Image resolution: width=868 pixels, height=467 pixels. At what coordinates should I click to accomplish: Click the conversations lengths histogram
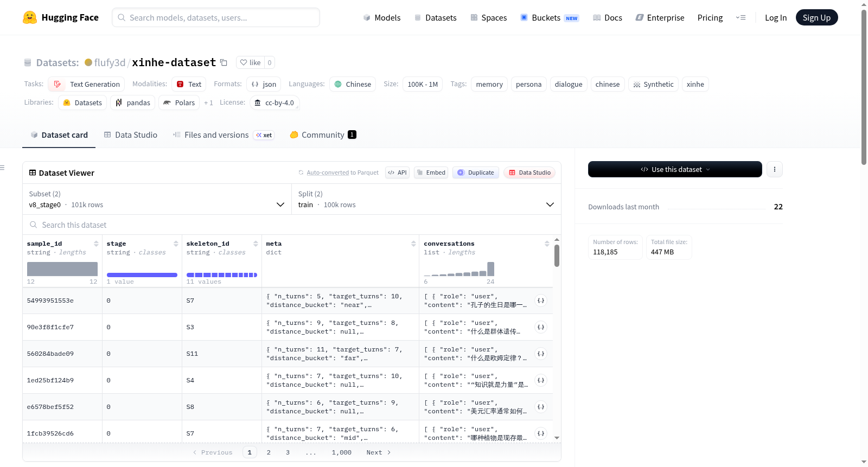click(459, 269)
